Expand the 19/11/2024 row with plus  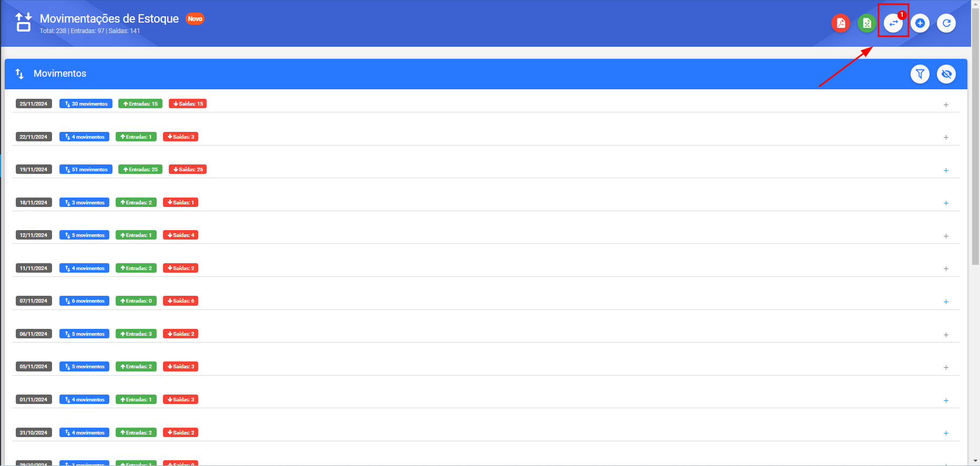(x=946, y=170)
